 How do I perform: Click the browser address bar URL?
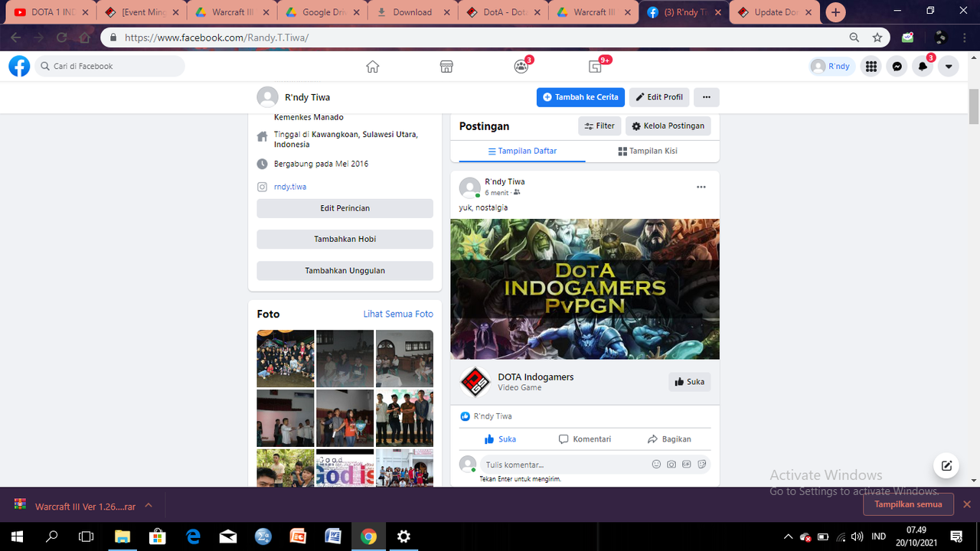[217, 37]
